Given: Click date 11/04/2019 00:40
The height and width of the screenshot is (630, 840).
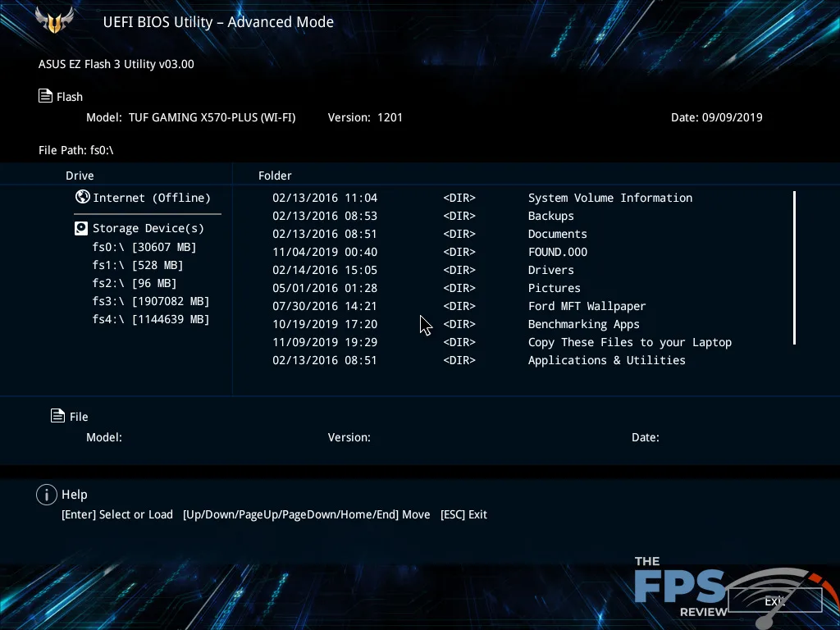Looking at the screenshot, I should [325, 252].
